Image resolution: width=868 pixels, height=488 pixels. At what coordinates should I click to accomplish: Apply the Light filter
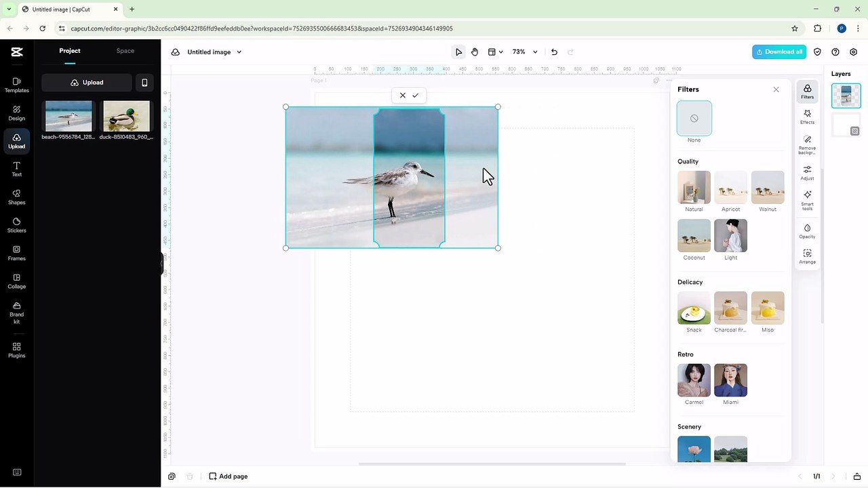tap(731, 236)
